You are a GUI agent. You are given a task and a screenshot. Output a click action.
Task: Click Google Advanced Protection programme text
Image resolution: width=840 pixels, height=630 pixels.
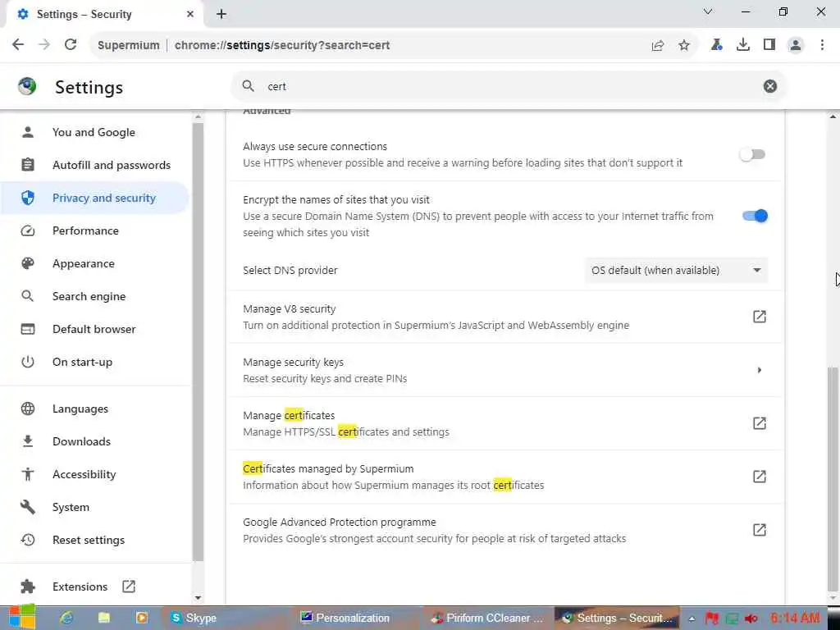pos(339,523)
